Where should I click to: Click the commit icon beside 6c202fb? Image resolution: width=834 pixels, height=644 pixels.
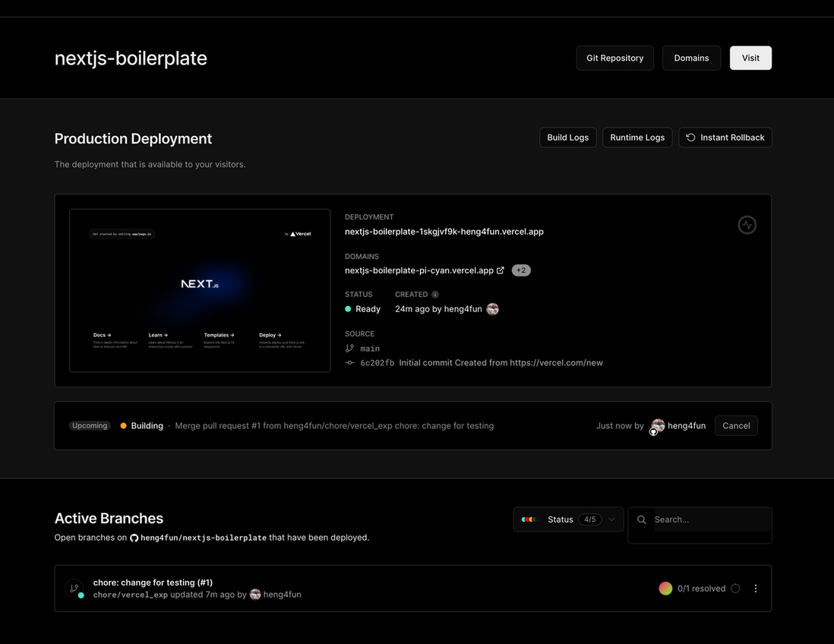pos(349,363)
